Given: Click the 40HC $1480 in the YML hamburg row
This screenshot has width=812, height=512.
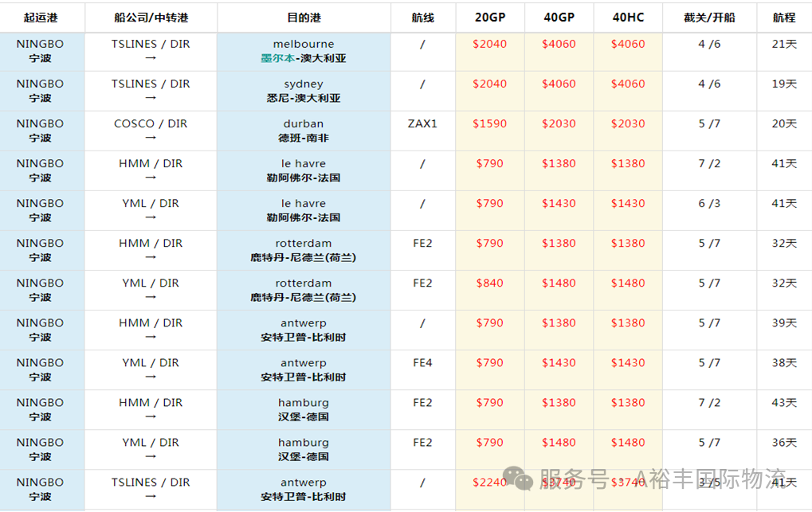Looking at the screenshot, I should (x=628, y=443).
